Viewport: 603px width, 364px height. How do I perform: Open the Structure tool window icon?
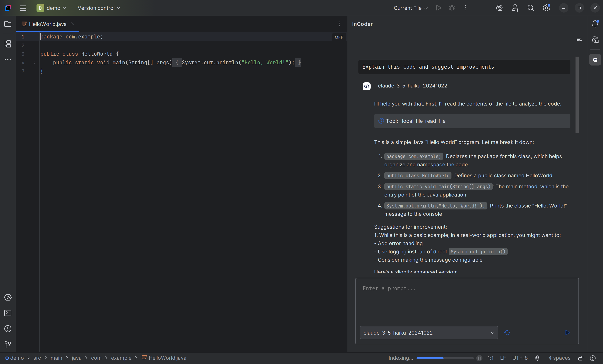(x=8, y=44)
